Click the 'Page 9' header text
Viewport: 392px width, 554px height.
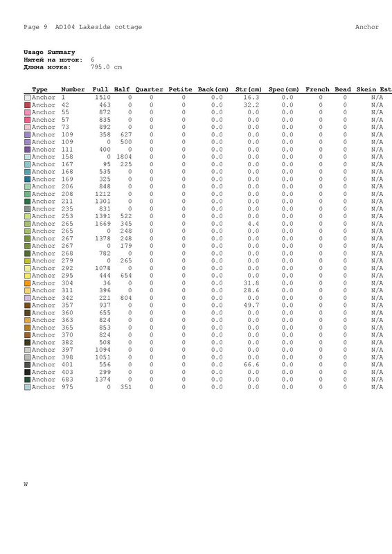tap(35, 27)
